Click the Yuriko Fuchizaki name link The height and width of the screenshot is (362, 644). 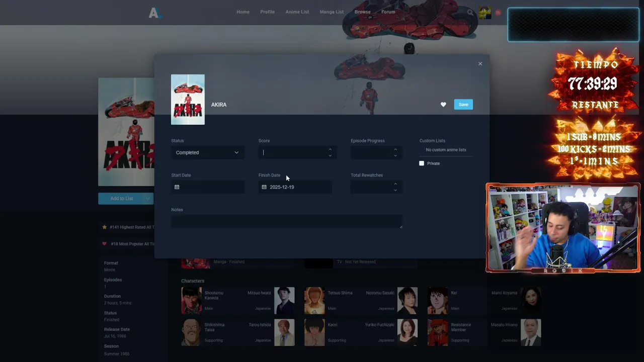(x=379, y=325)
